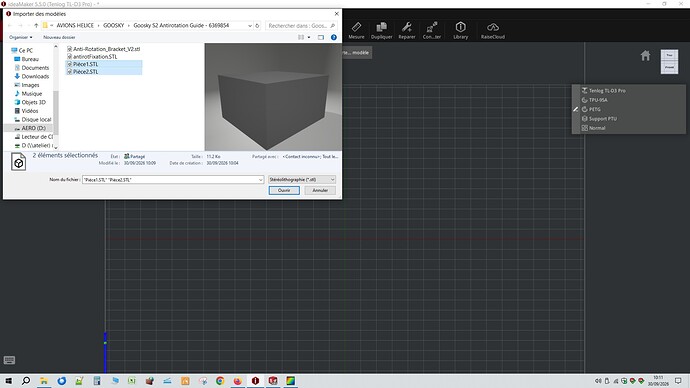
Task: Select PETG filament in printer panel
Action: coord(595,109)
